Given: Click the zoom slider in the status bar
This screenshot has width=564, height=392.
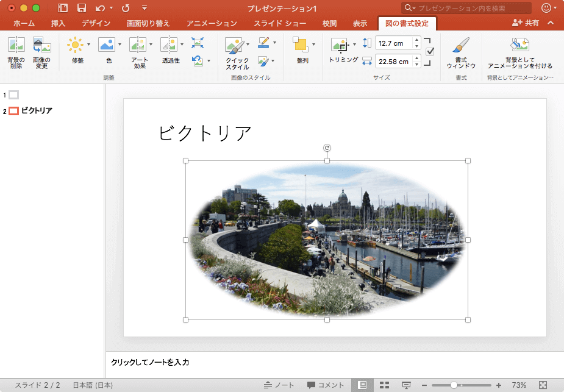Looking at the screenshot, I should [x=454, y=385].
